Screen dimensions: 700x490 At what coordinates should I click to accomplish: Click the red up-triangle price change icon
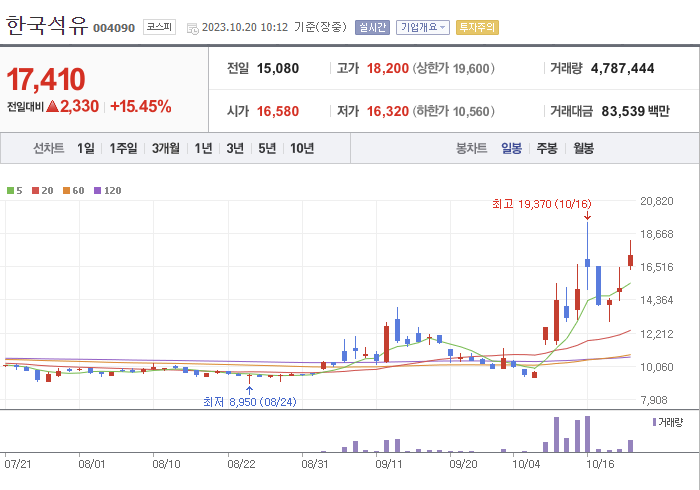(x=52, y=106)
